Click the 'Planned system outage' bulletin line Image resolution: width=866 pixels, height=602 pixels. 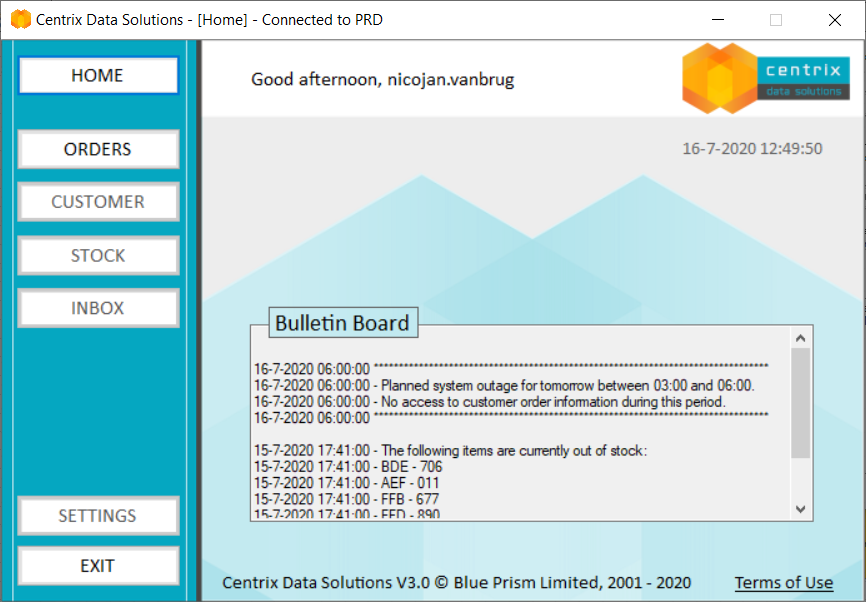(x=504, y=386)
